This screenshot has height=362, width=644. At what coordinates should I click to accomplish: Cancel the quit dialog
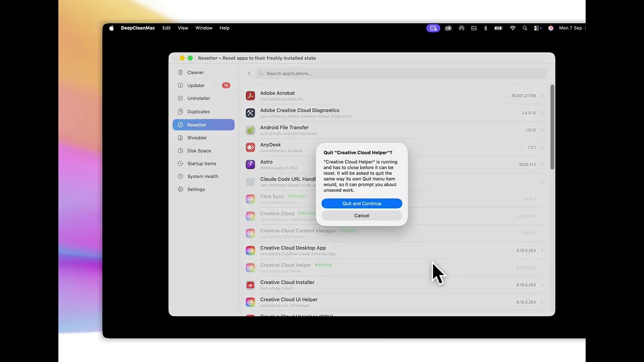point(362,216)
